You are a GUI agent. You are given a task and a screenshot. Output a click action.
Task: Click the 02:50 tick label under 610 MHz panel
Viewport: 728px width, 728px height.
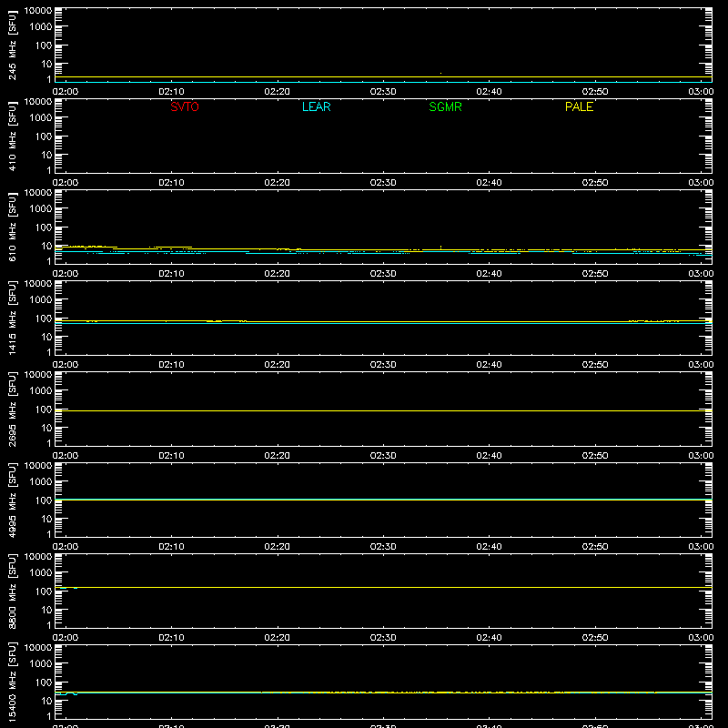pos(595,274)
